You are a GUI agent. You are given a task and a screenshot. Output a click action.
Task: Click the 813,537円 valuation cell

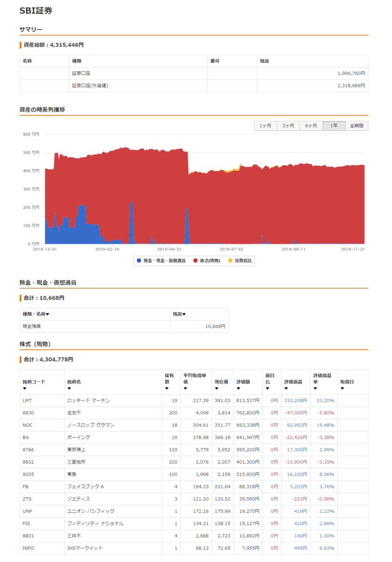pyautogui.click(x=248, y=401)
